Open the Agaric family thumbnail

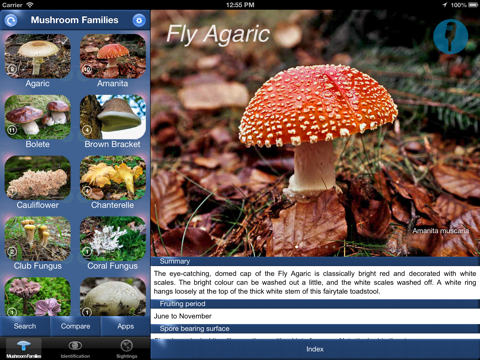pos(38,56)
